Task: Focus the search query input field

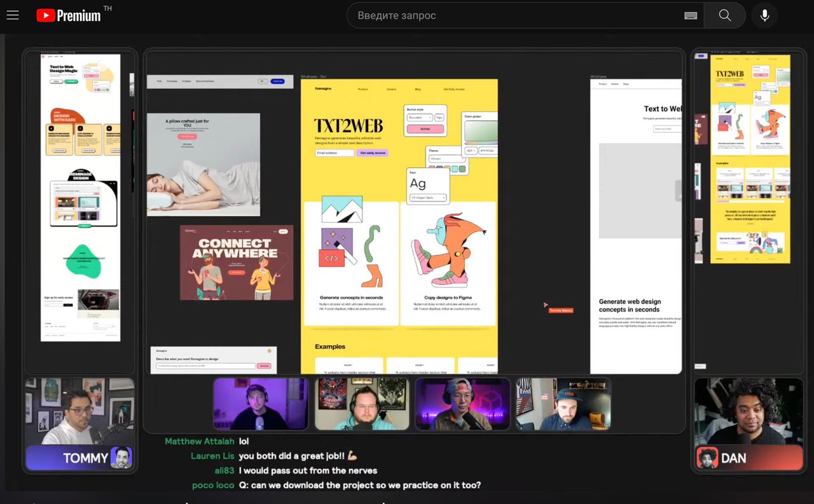Action: click(x=515, y=16)
